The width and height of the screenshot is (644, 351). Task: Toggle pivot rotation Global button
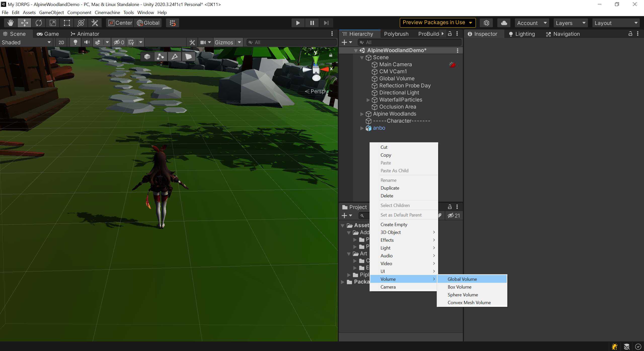[148, 23]
